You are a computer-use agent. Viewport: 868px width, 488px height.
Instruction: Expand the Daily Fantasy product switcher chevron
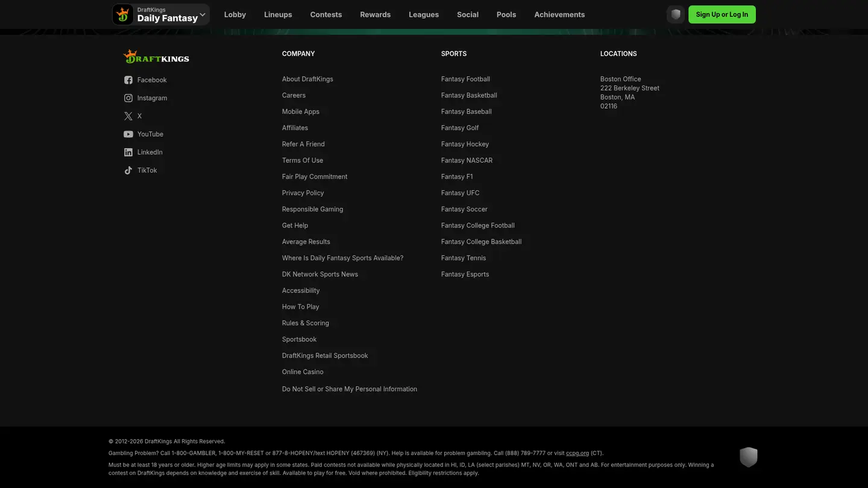(203, 14)
